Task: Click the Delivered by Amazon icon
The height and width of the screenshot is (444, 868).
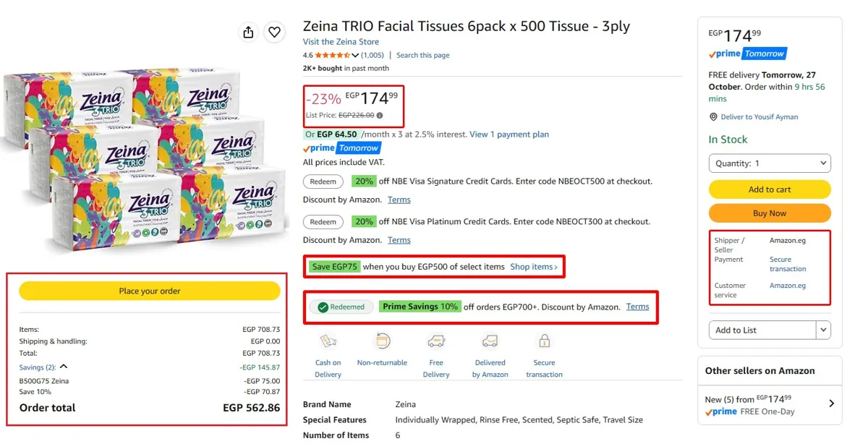Action: point(490,341)
